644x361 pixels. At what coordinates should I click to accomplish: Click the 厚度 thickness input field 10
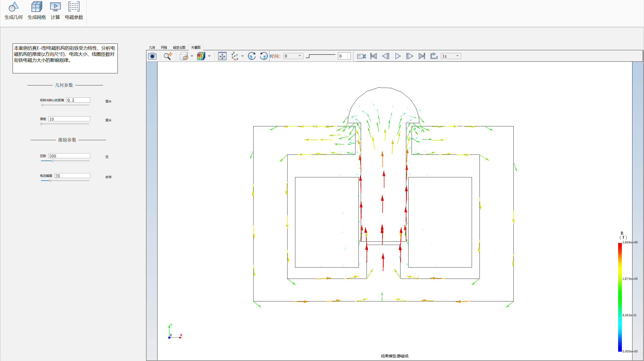[69, 119]
